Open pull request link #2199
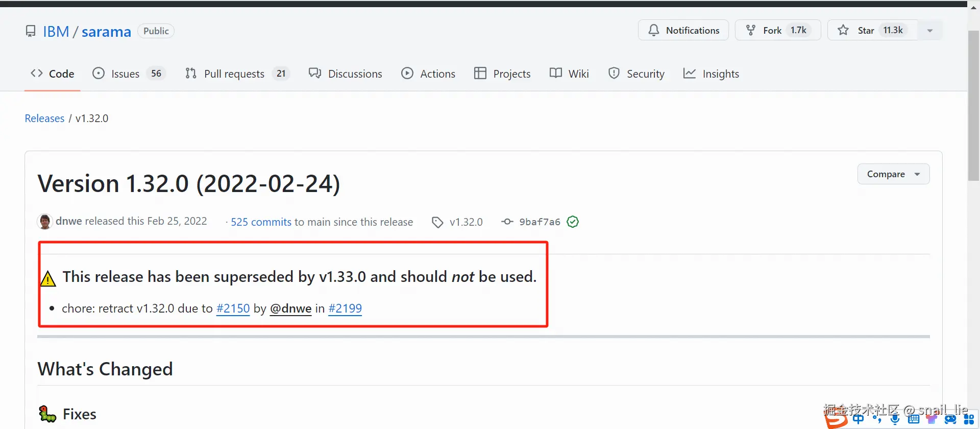 pos(345,308)
